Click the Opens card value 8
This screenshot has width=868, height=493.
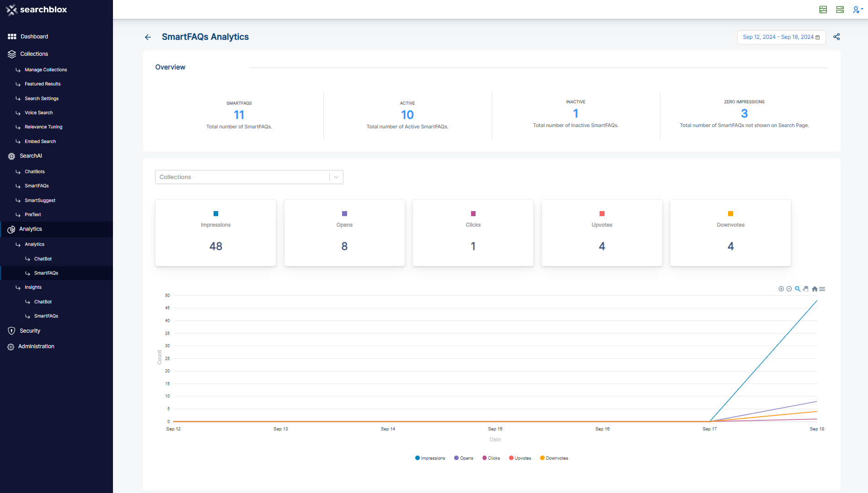click(x=344, y=246)
